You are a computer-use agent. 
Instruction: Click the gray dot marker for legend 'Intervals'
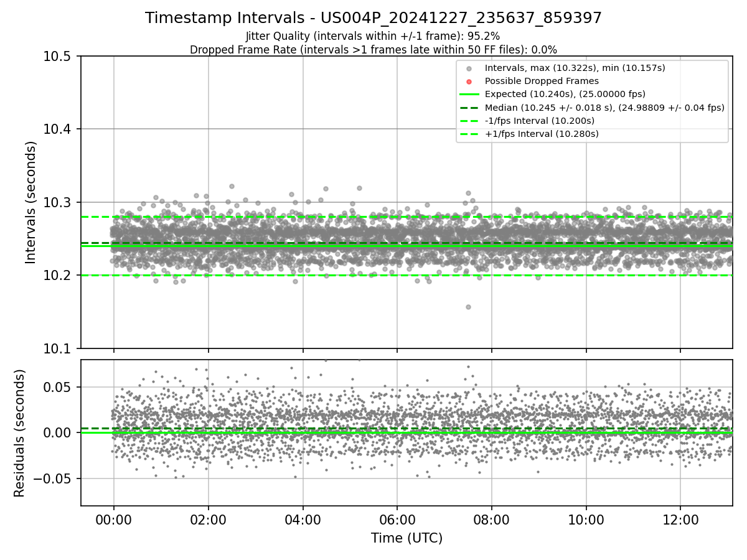coord(469,68)
